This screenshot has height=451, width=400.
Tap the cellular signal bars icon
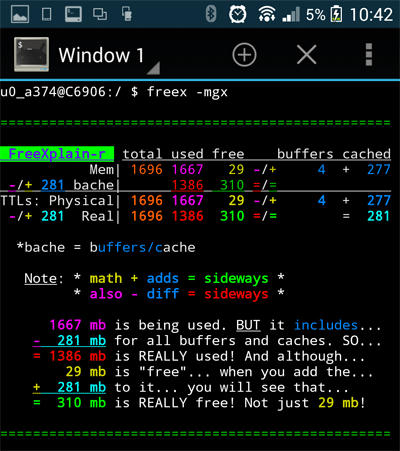[x=291, y=15]
